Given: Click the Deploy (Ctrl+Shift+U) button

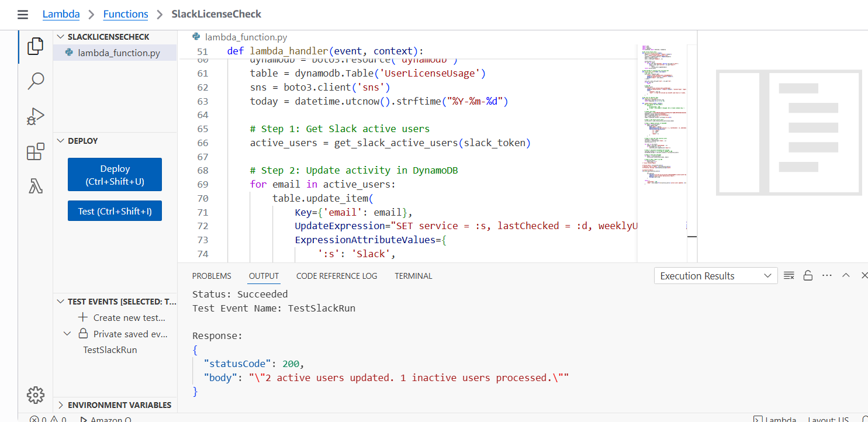Looking at the screenshot, I should pyautogui.click(x=115, y=175).
